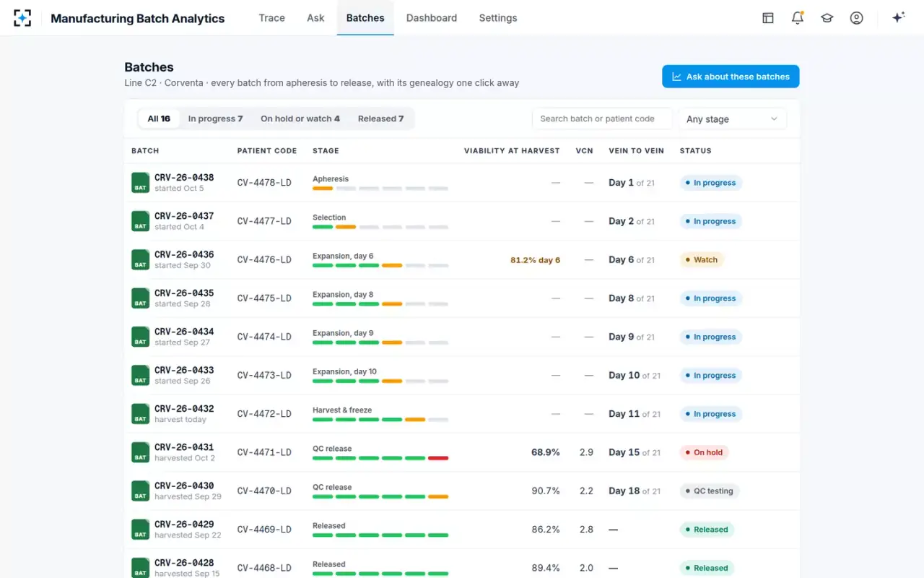Click the BAT icon for CRV-26-0432
Viewport: 924px width, 578px height.
click(x=140, y=414)
